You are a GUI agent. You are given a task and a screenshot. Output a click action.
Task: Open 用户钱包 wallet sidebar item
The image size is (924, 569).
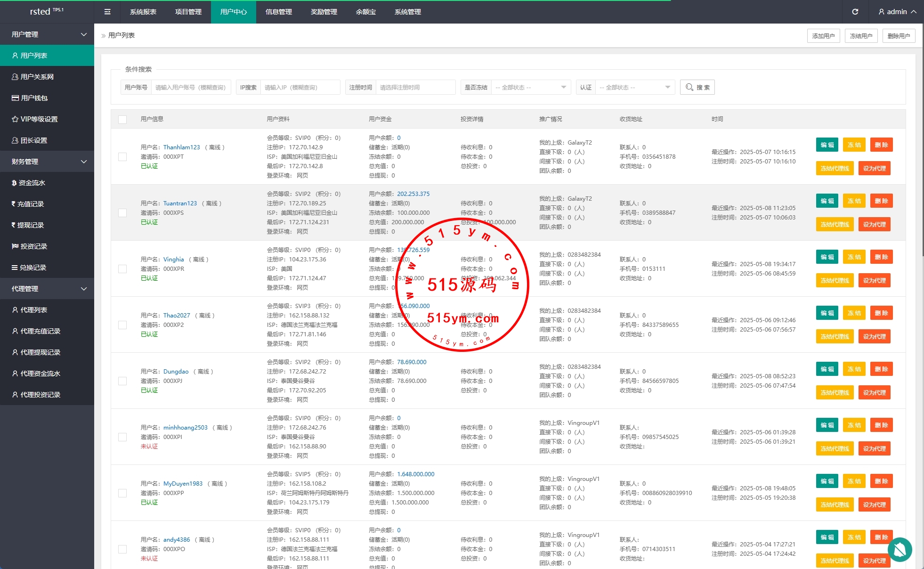pos(34,98)
